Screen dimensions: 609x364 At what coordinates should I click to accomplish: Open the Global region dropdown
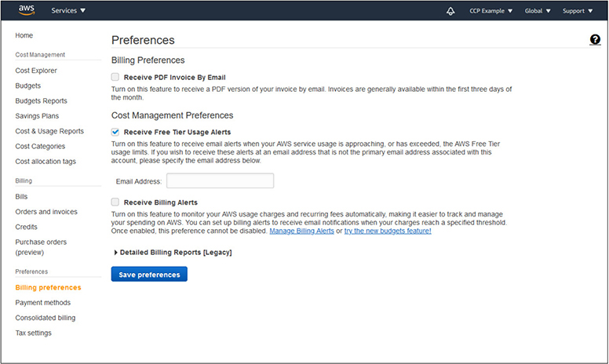coord(537,11)
